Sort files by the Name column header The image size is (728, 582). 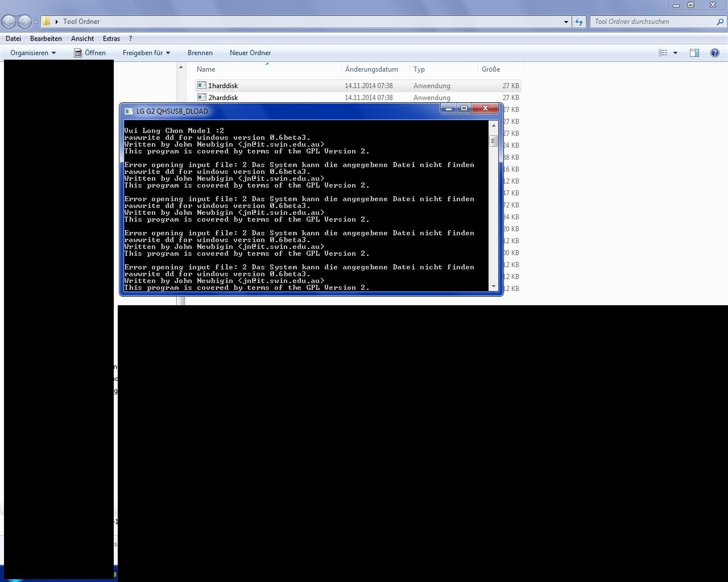[x=267, y=69]
